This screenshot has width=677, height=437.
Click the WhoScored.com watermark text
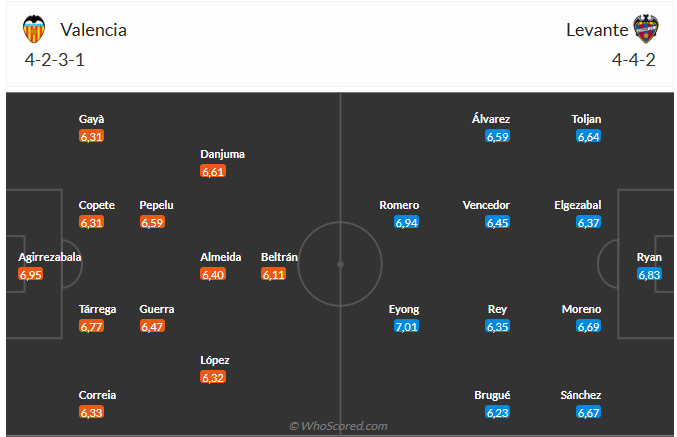tap(338, 426)
